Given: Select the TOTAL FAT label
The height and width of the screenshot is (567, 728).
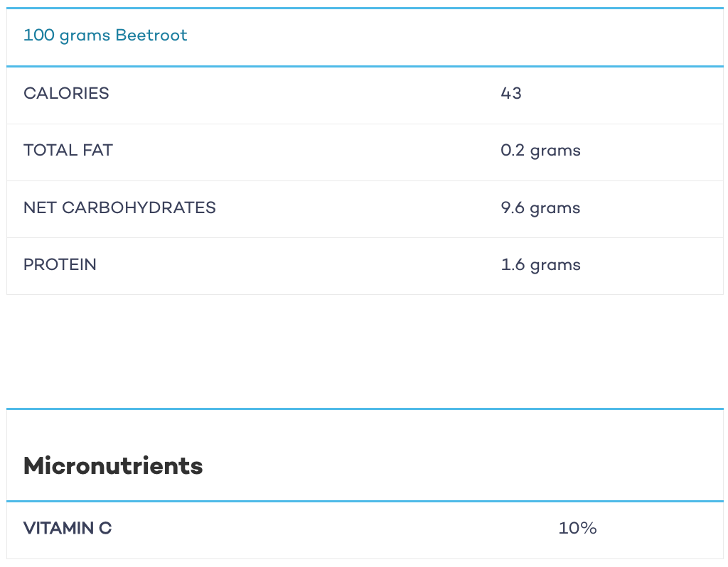Looking at the screenshot, I should 68,151.
